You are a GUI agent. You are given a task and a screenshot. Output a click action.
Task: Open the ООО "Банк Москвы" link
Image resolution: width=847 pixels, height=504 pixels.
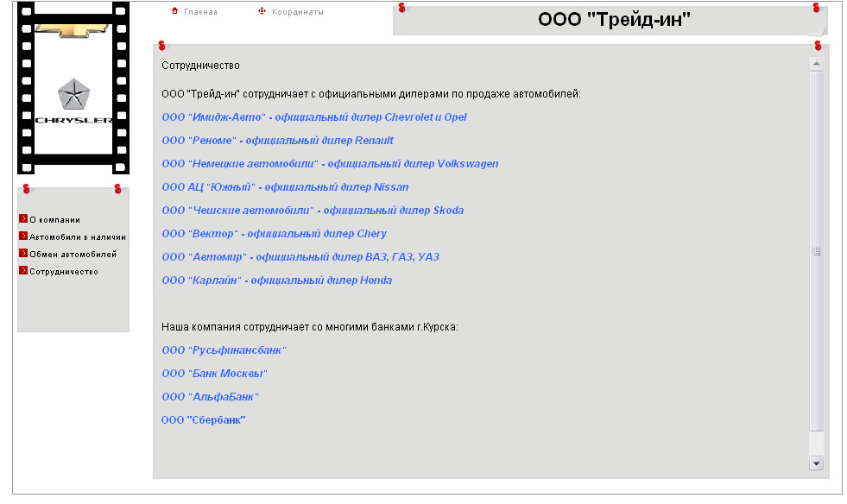tap(214, 374)
